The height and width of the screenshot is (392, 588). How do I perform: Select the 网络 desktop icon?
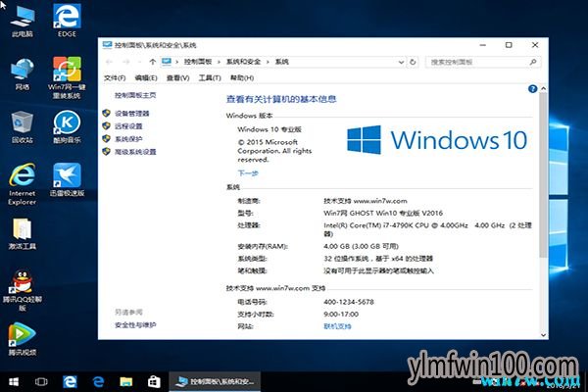tap(23, 73)
